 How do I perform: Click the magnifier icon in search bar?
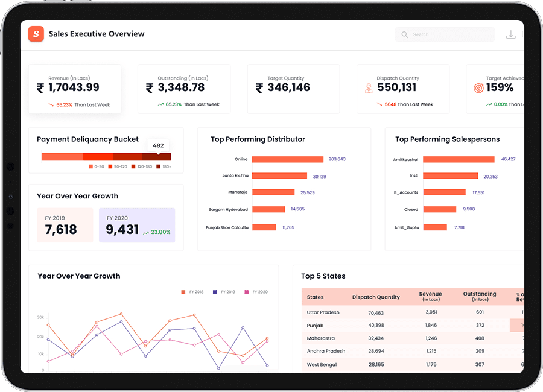tap(405, 35)
